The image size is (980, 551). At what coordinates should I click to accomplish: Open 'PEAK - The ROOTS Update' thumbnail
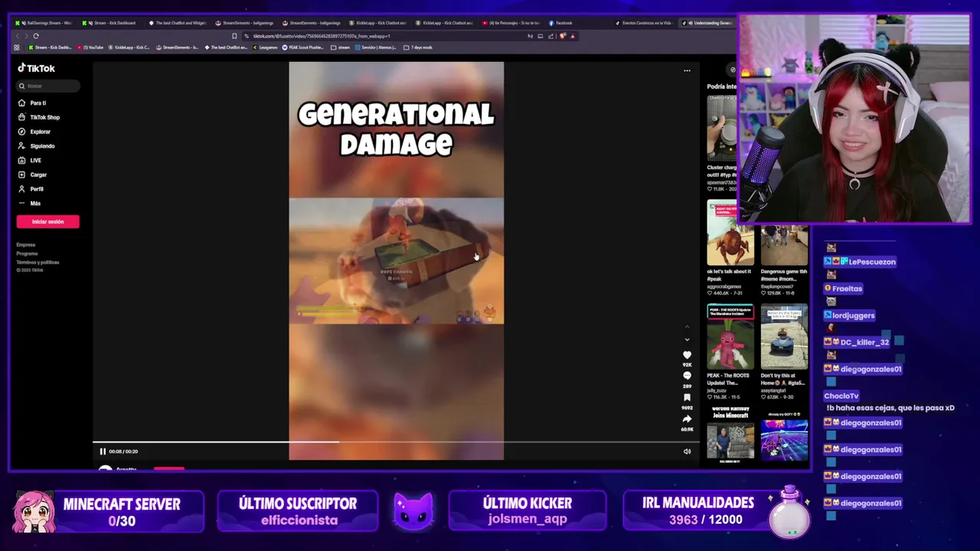coord(730,337)
